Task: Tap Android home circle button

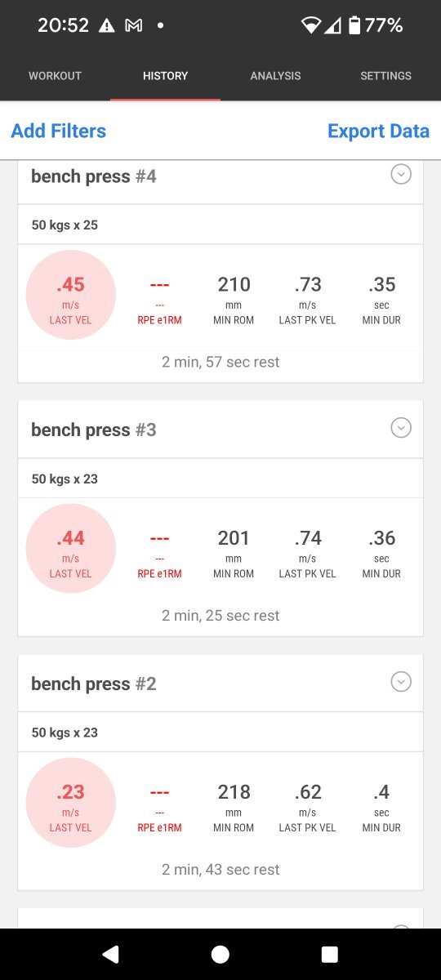Action: coord(220,954)
